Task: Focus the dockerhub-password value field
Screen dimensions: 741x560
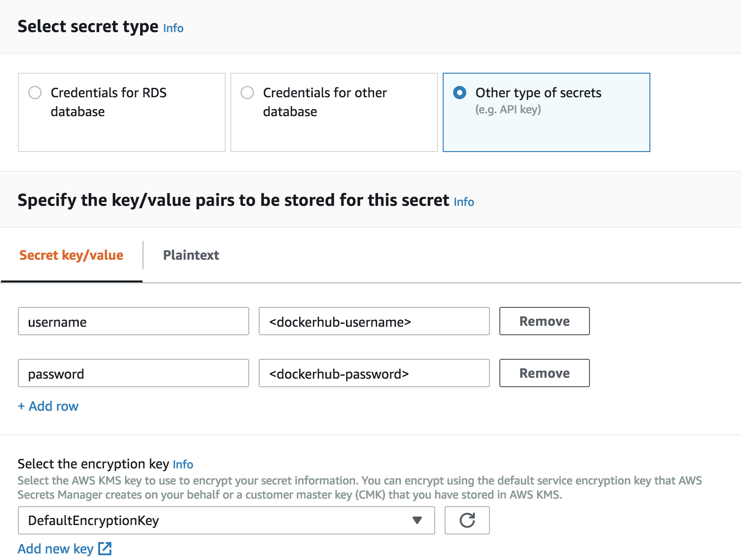Action: coord(374,373)
